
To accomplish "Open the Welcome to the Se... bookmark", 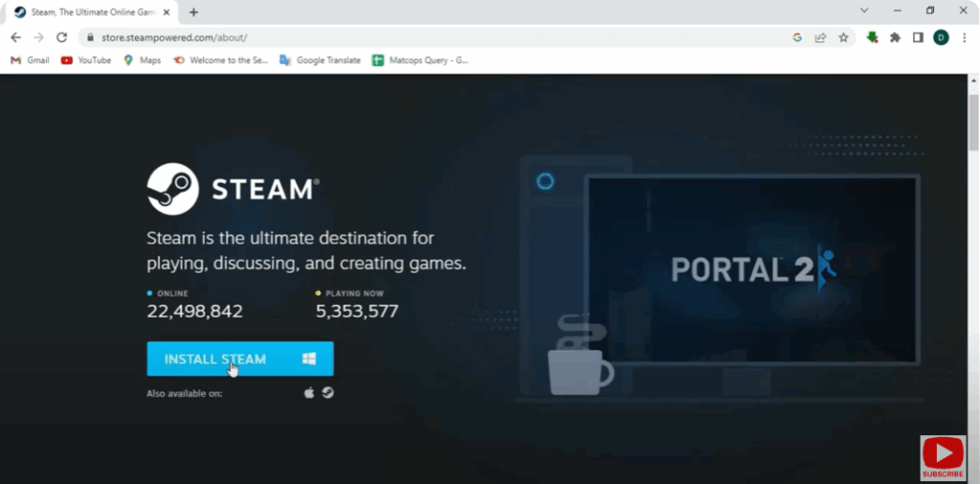I will (221, 60).
